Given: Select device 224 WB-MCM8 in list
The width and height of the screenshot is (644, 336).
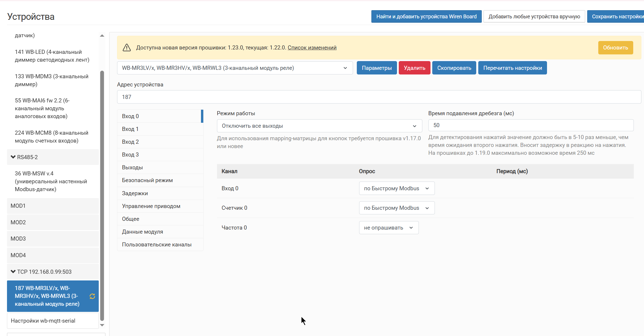Looking at the screenshot, I should (x=53, y=137).
